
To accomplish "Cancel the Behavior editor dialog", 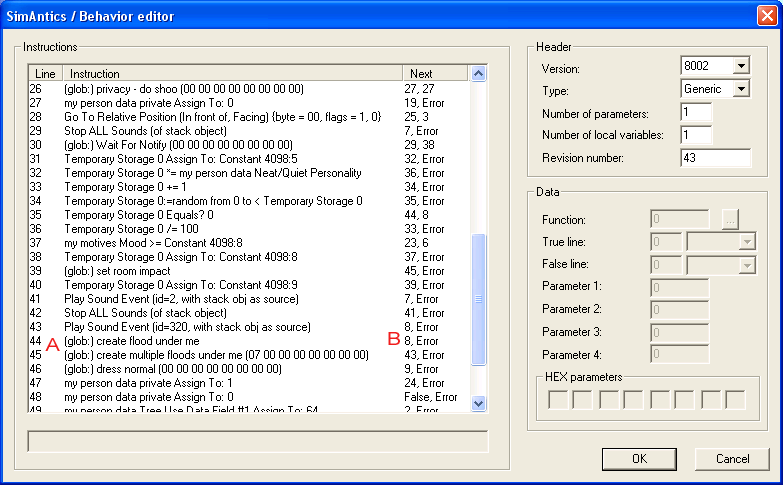I will point(732,459).
